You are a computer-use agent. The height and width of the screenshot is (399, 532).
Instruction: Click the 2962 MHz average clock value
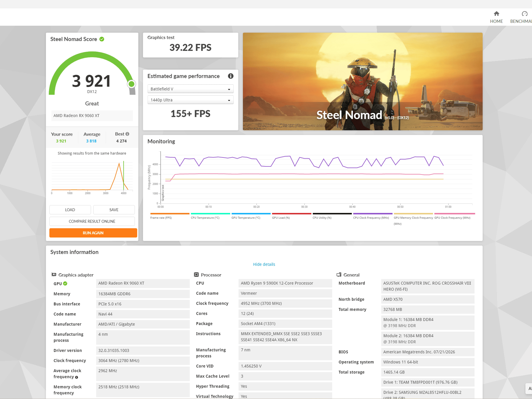click(143, 374)
